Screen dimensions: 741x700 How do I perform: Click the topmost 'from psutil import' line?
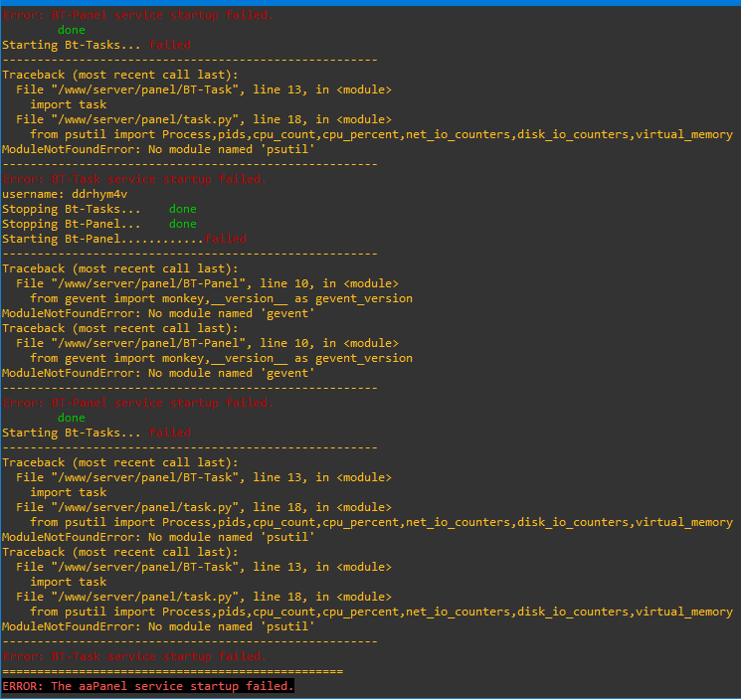pyautogui.click(x=381, y=134)
